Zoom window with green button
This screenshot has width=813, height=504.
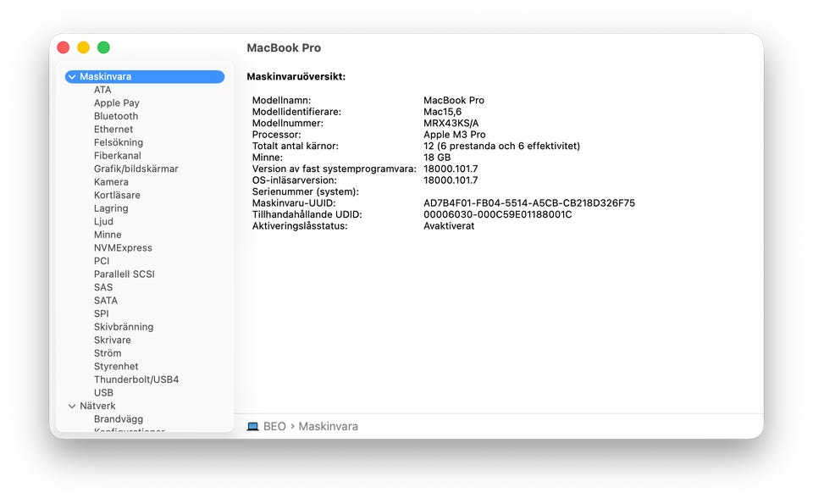[103, 47]
